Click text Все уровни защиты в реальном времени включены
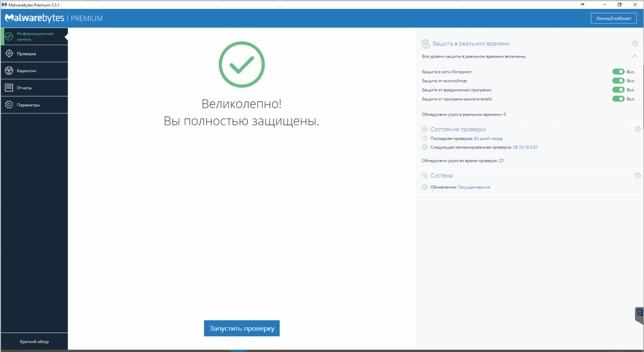Screen dimensions: 644x352 point(474,57)
